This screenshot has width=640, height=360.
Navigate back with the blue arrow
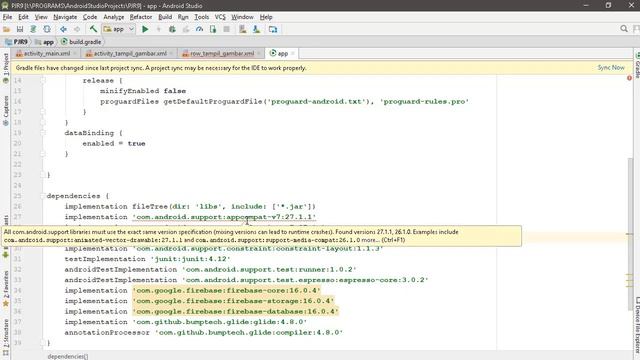(63, 29)
